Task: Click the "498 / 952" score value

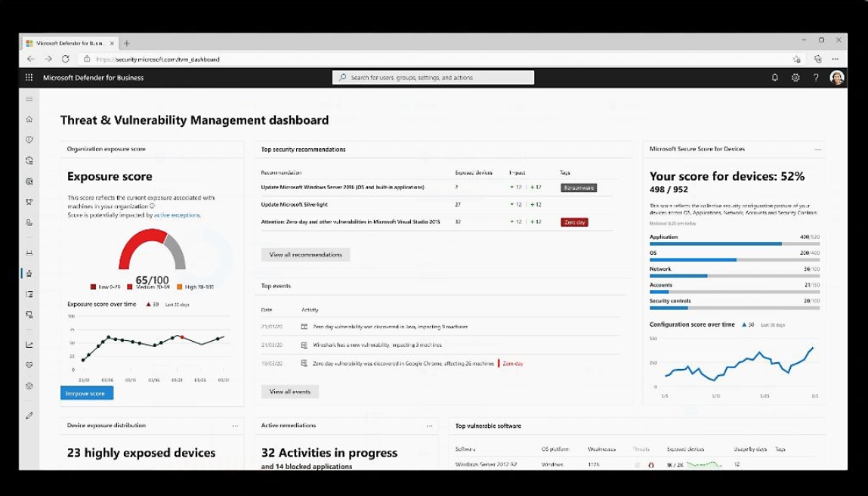Action: tap(669, 190)
